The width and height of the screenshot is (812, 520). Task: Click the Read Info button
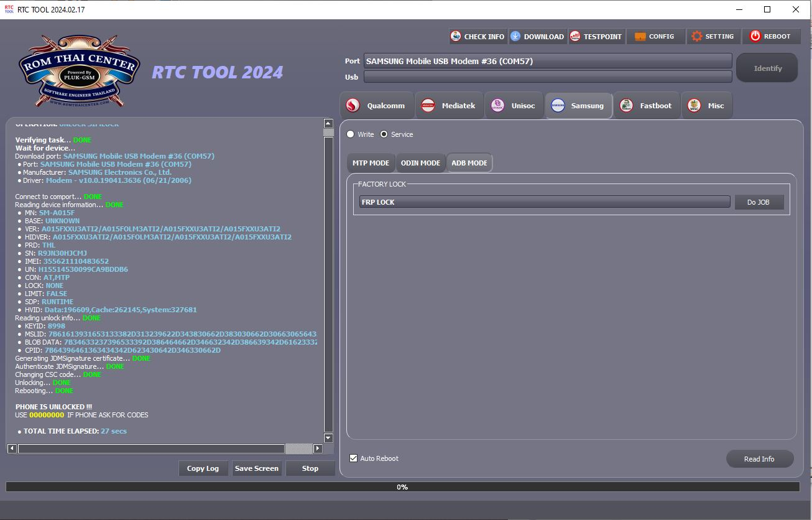coord(760,459)
